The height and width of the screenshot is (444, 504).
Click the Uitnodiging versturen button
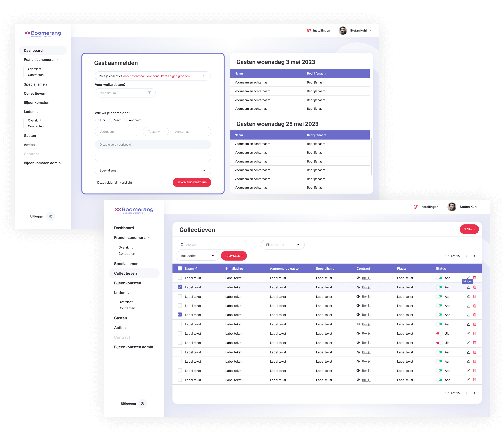point(192,182)
